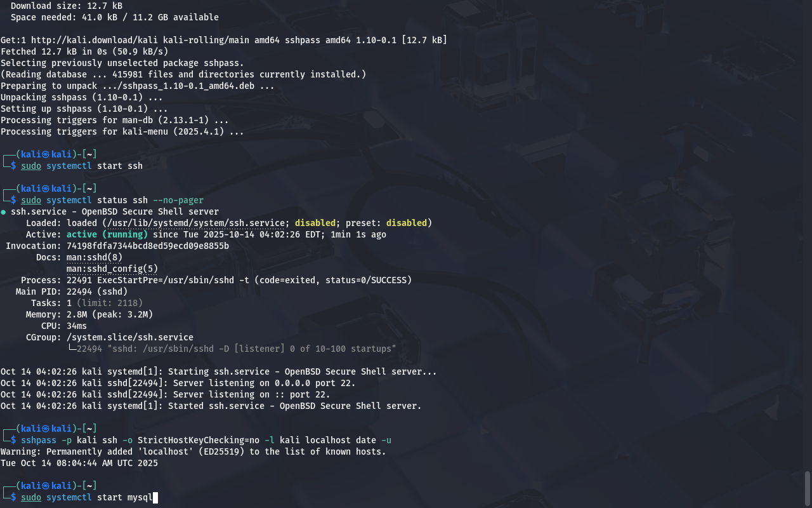Click the 'Main PID: 22494 (sshd)' line
This screenshot has height=508, width=812.
[72, 291]
